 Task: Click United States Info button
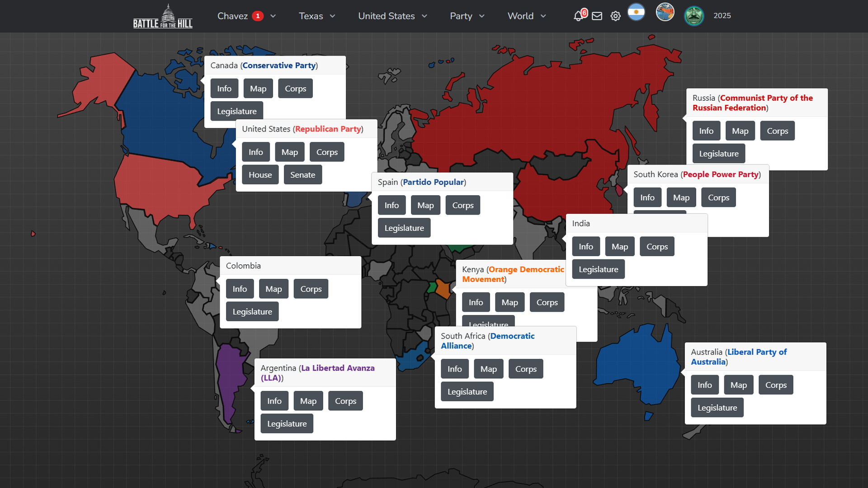coord(256,152)
